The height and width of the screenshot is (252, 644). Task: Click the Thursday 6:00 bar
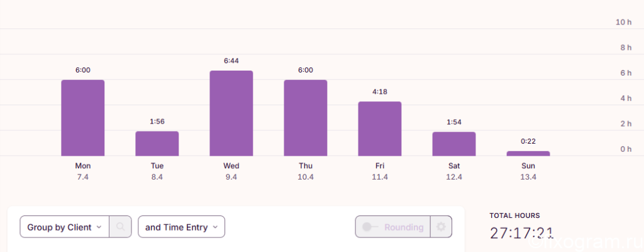pos(306,118)
